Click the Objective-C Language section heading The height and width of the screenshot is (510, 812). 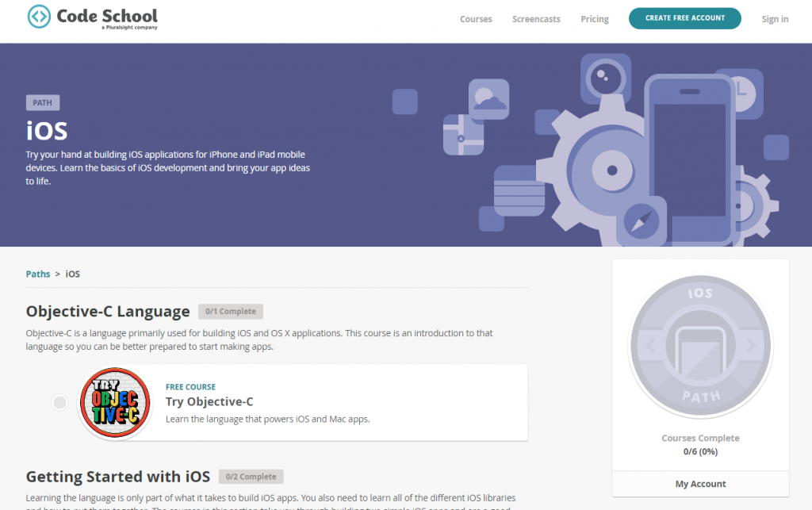click(108, 311)
